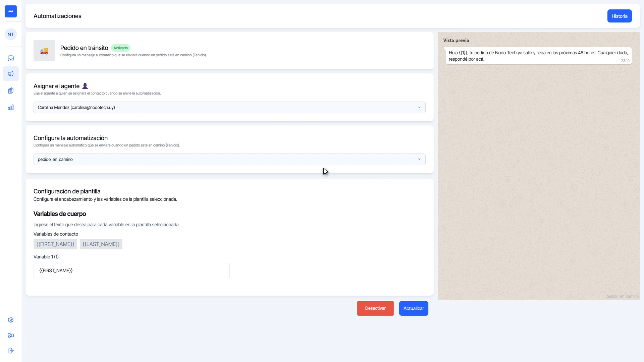Viewport: 644px width, 362px height.
Task: Click the Actualizar button
Action: (x=414, y=308)
